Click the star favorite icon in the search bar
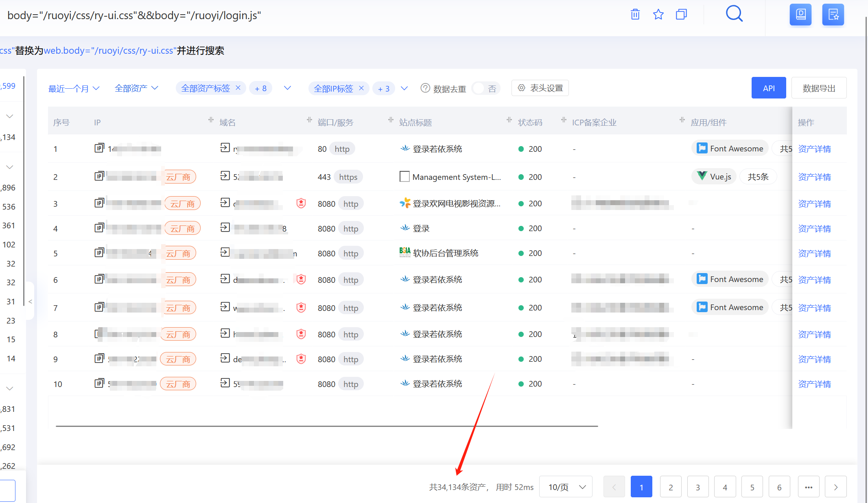The height and width of the screenshot is (503, 868). tap(658, 15)
